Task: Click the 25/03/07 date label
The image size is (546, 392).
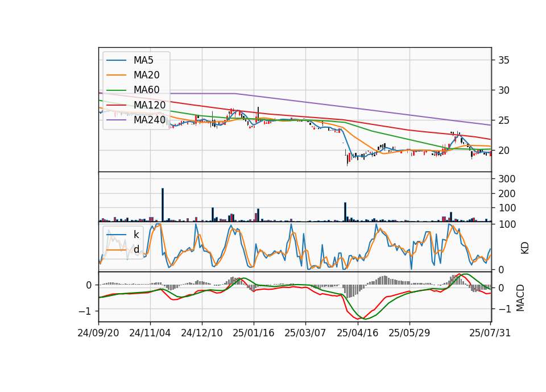Action: coord(305,333)
